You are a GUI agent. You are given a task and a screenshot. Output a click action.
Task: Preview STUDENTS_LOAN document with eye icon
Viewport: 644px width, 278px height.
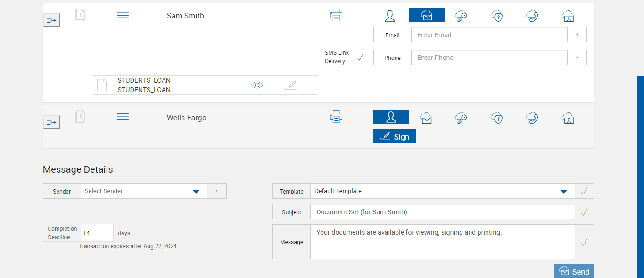click(257, 85)
